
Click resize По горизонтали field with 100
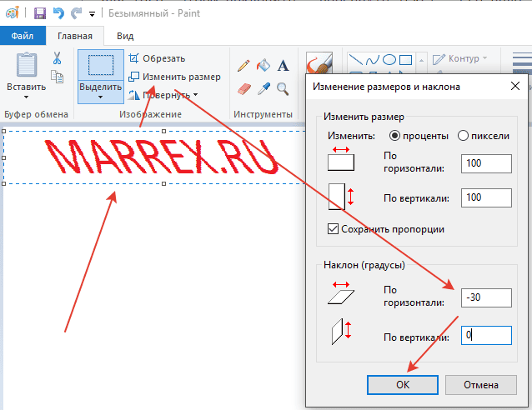[x=486, y=163]
